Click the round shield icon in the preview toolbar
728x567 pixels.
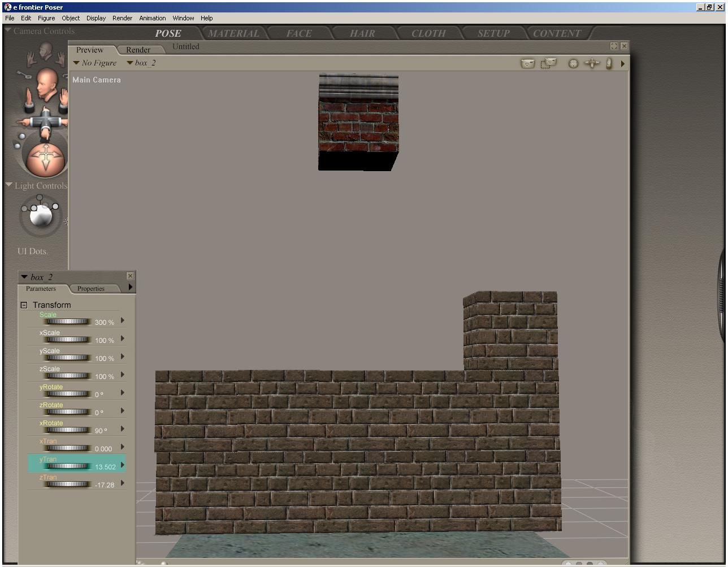click(573, 64)
